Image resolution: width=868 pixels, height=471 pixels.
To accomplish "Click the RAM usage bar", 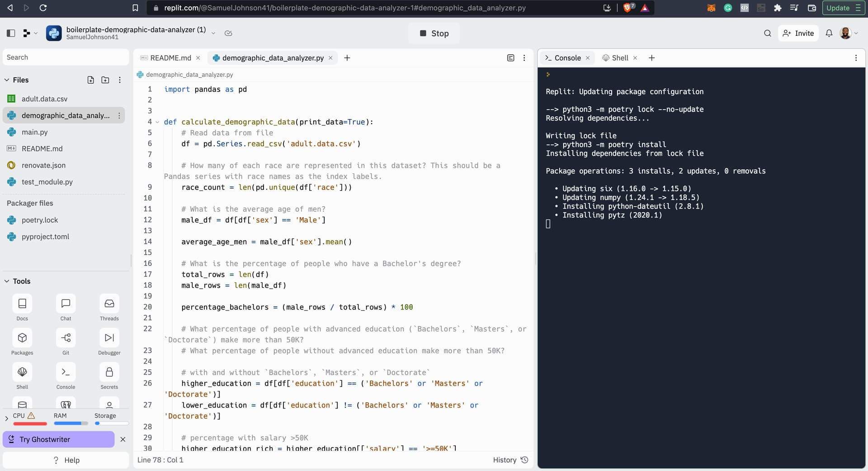I will pyautogui.click(x=70, y=423).
